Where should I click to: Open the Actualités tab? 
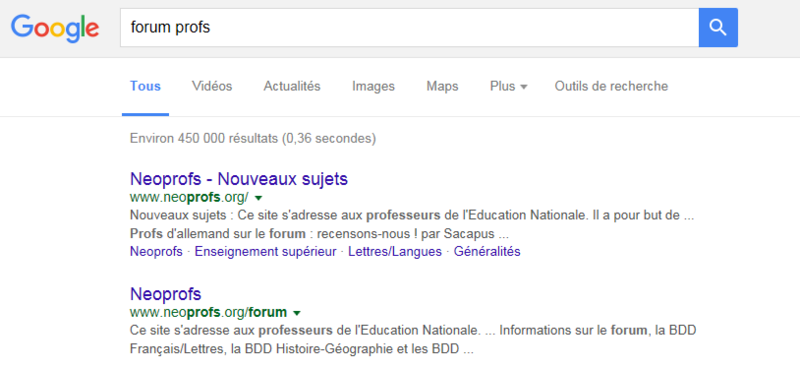[292, 86]
